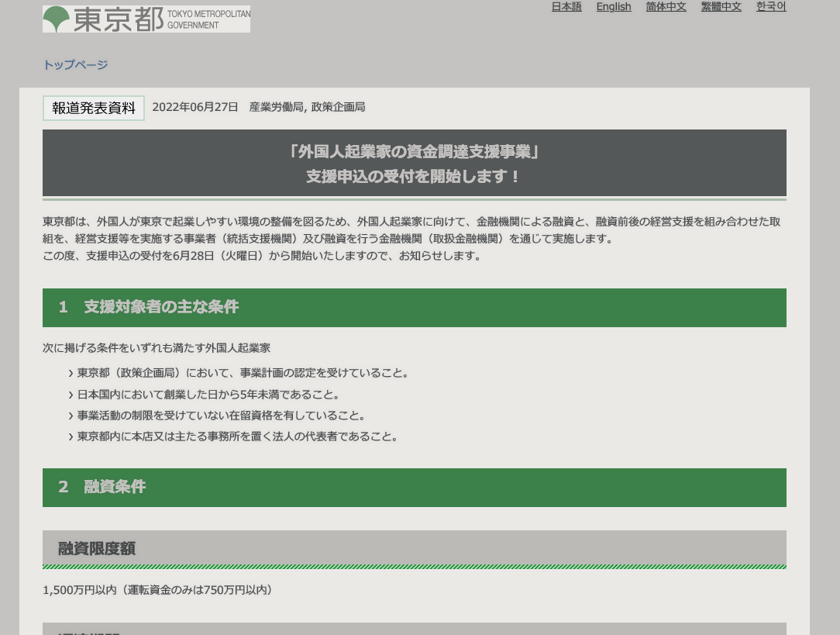This screenshot has height=635, width=840.
Task: Open the English version of the page
Action: (x=614, y=7)
